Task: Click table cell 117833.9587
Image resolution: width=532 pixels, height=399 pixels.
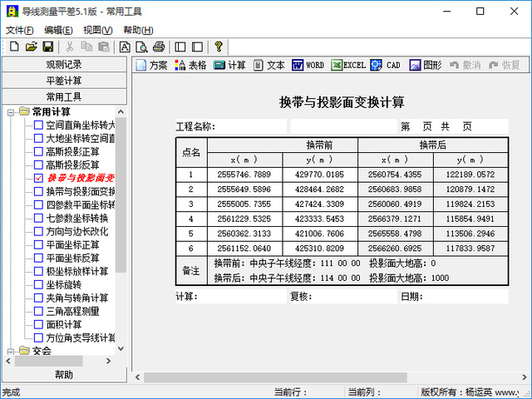Action: pyautogui.click(x=470, y=249)
